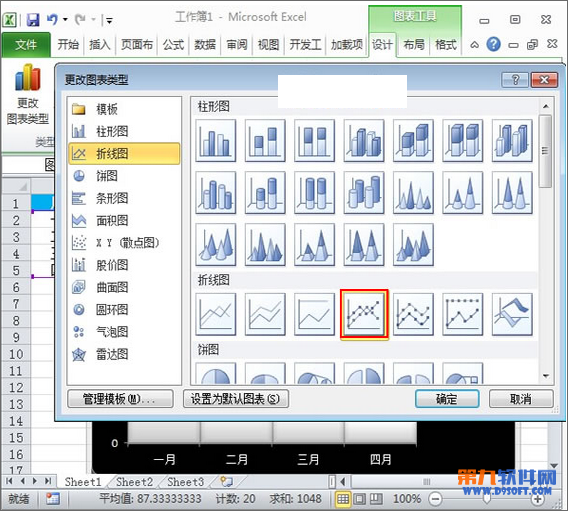Viewport: 568px width, 511px height.
Task: Select stacked column chart thumbnail
Action: tap(265, 141)
